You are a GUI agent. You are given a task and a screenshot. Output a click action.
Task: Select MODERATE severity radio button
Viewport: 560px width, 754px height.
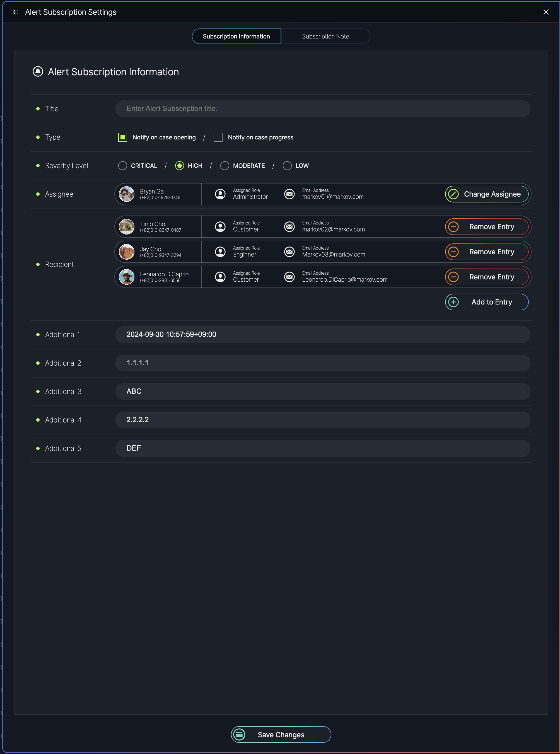[225, 166]
